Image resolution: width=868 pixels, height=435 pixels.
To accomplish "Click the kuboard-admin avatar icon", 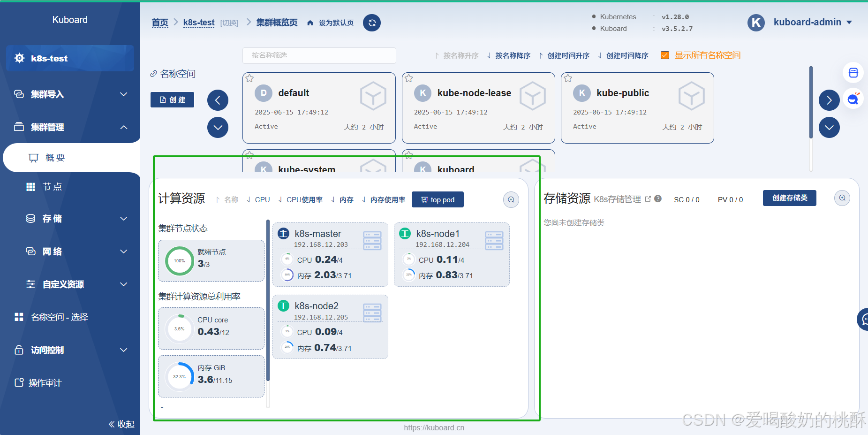I will click(756, 23).
